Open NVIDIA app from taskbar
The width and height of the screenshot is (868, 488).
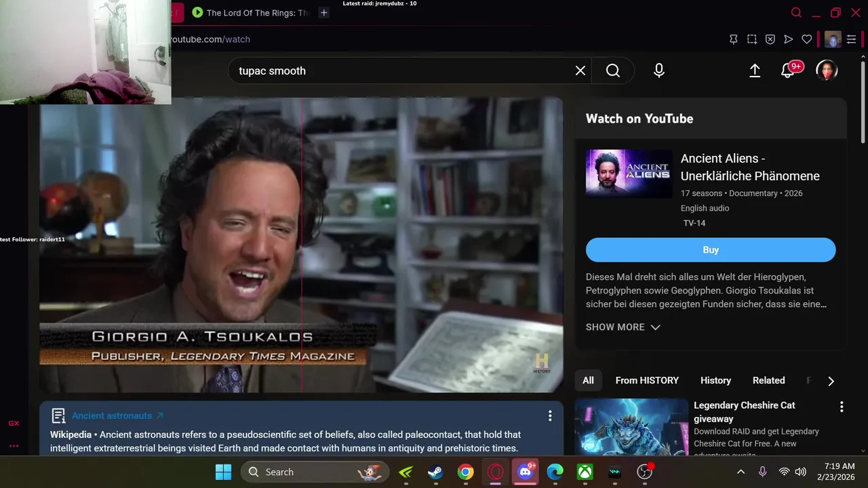(x=406, y=472)
